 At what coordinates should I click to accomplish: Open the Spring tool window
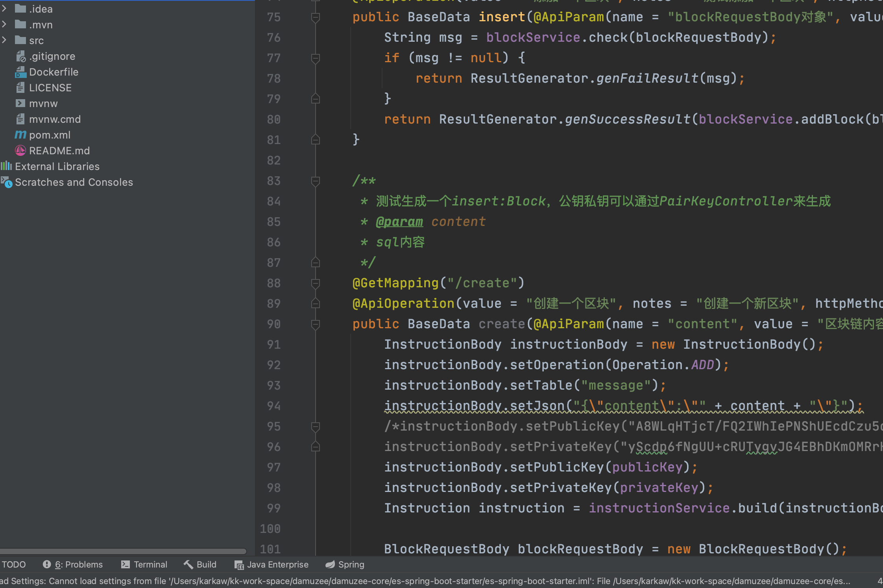345,564
